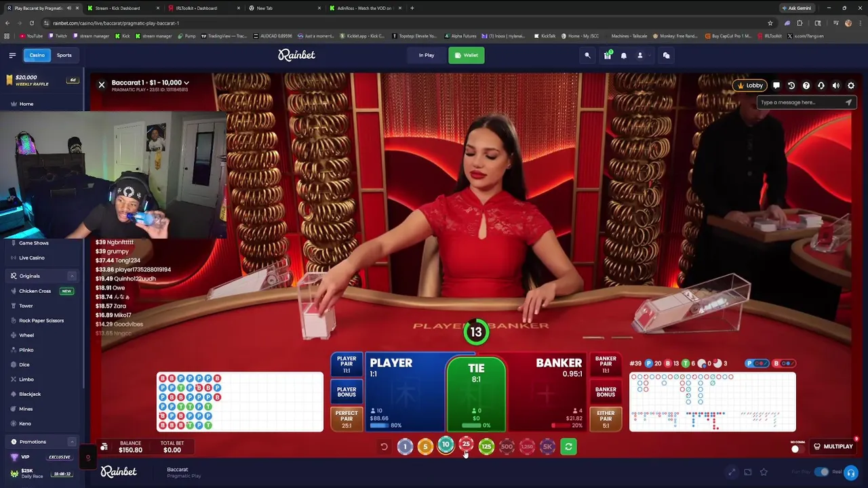
Task: Select the 5K chip
Action: 547,446
